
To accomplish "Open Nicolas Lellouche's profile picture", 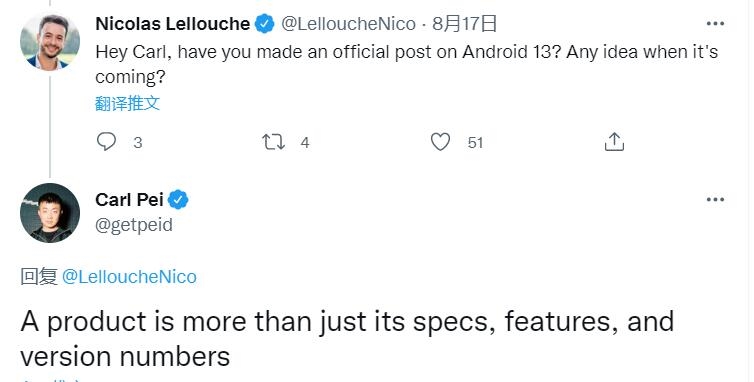I will (x=50, y=42).
